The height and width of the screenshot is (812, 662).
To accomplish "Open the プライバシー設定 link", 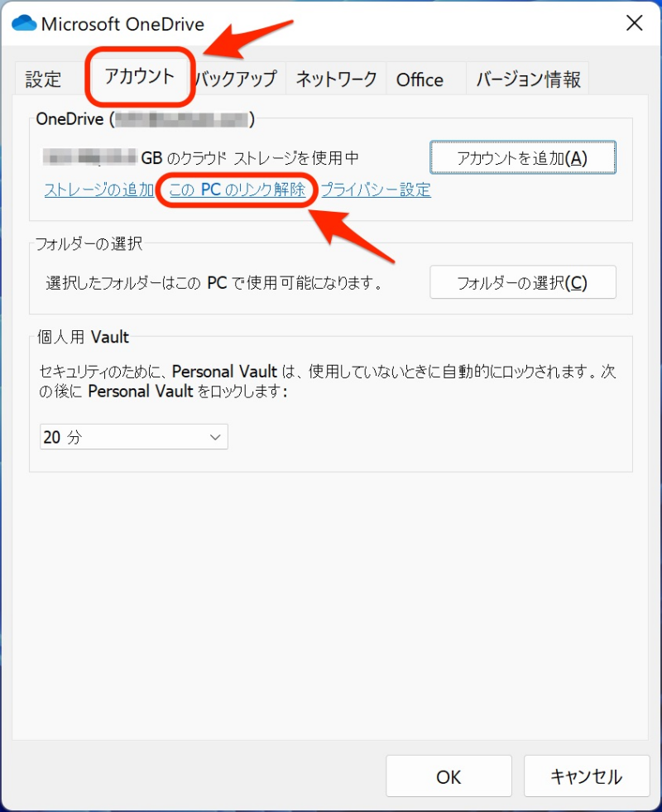I will [x=376, y=190].
